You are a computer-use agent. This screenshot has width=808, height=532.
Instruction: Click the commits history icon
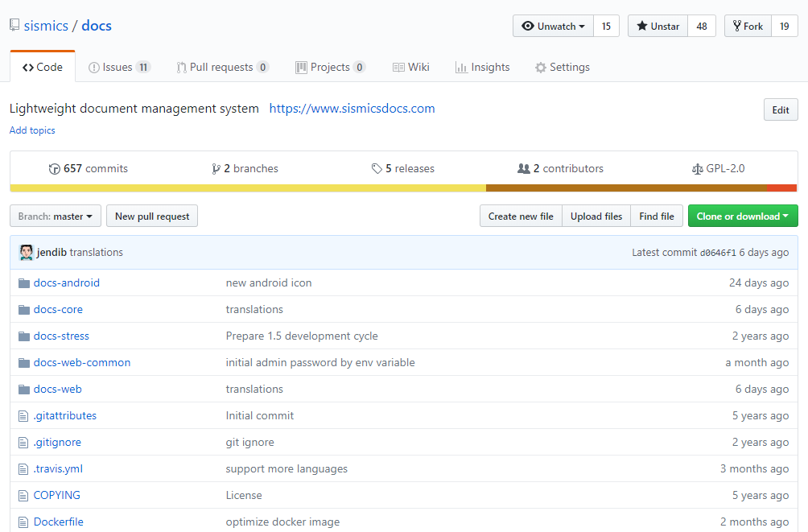click(55, 169)
